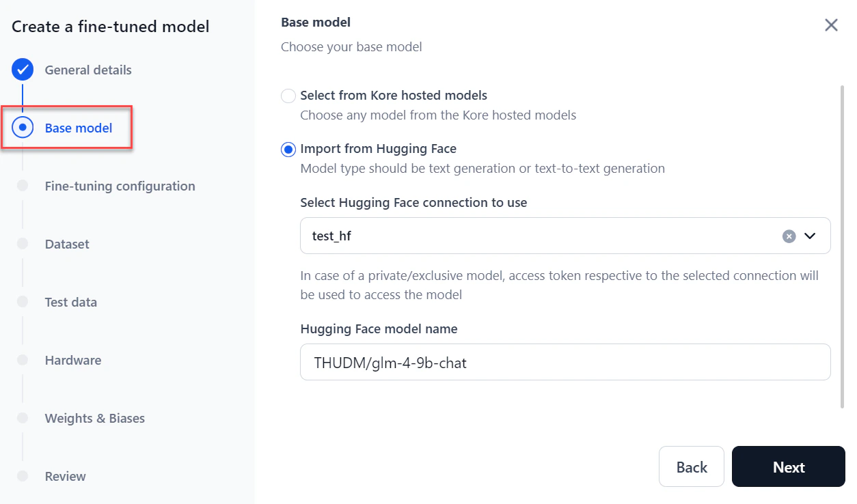Select Import from Hugging Face radio button
The width and height of the screenshot is (857, 504).
coord(288,149)
